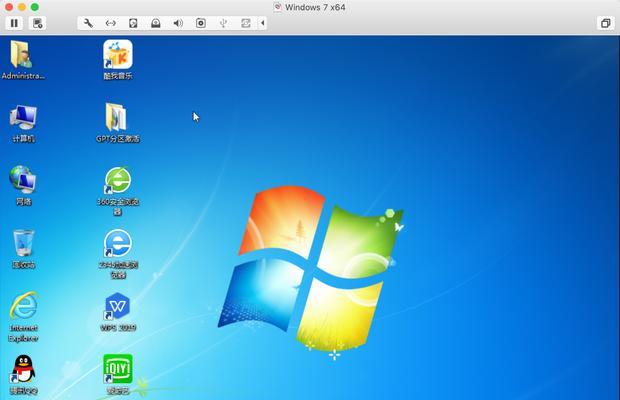Open the snapshots manager icon
Image resolution: width=620 pixels, height=400 pixels.
(x=38, y=23)
